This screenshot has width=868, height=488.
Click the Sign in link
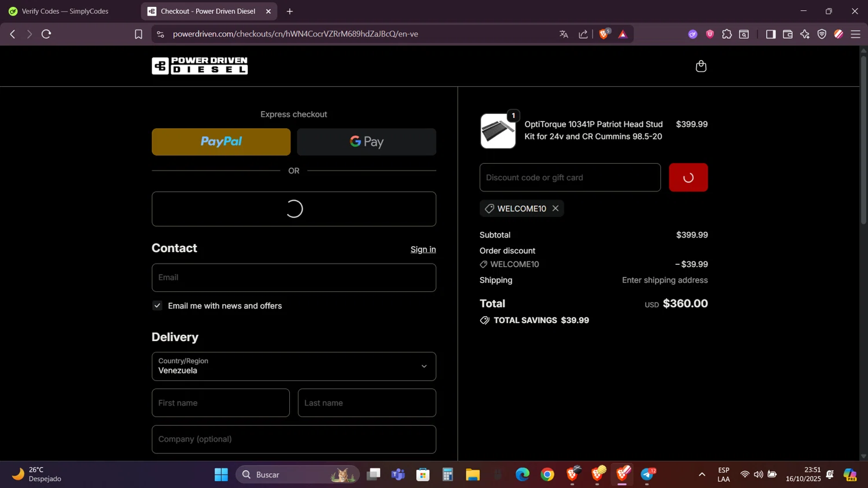tap(423, 249)
